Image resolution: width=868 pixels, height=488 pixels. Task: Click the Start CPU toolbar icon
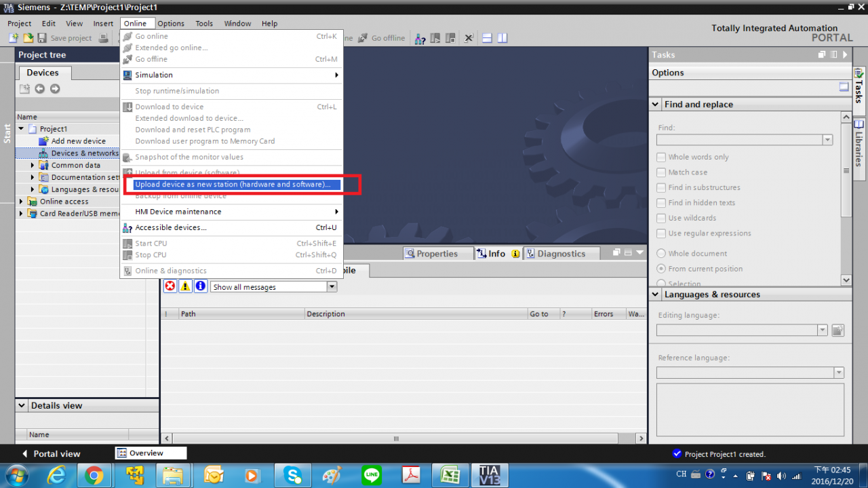click(x=435, y=38)
